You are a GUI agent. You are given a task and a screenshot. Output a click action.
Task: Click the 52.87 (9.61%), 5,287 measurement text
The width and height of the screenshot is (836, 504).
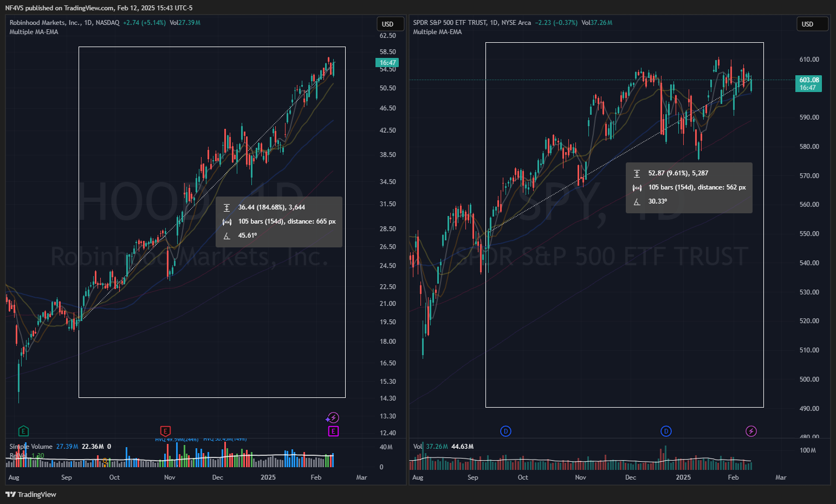(678, 173)
